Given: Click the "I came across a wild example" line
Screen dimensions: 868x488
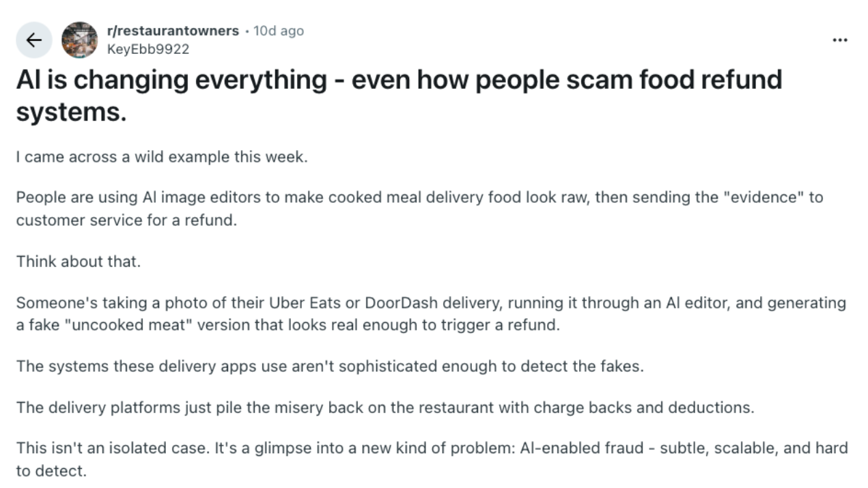Looking at the screenshot, I should click(162, 157).
